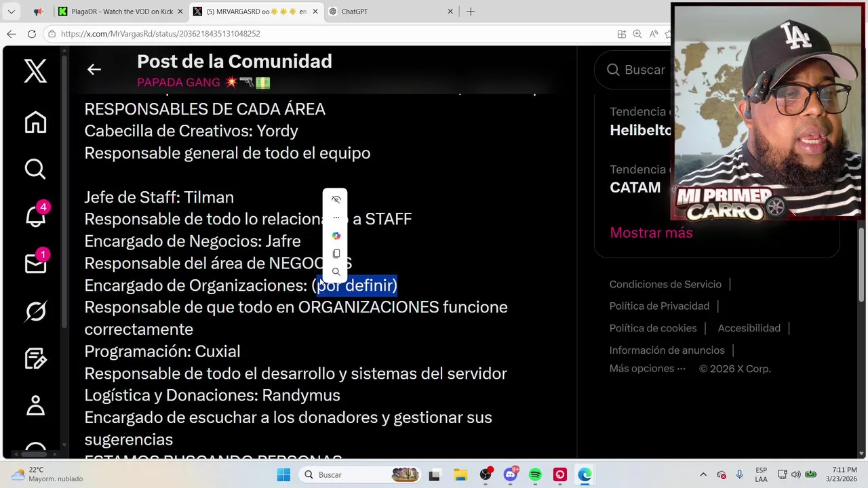Reload the page with the refresh button
This screenshot has width=868, height=488.
click(32, 34)
